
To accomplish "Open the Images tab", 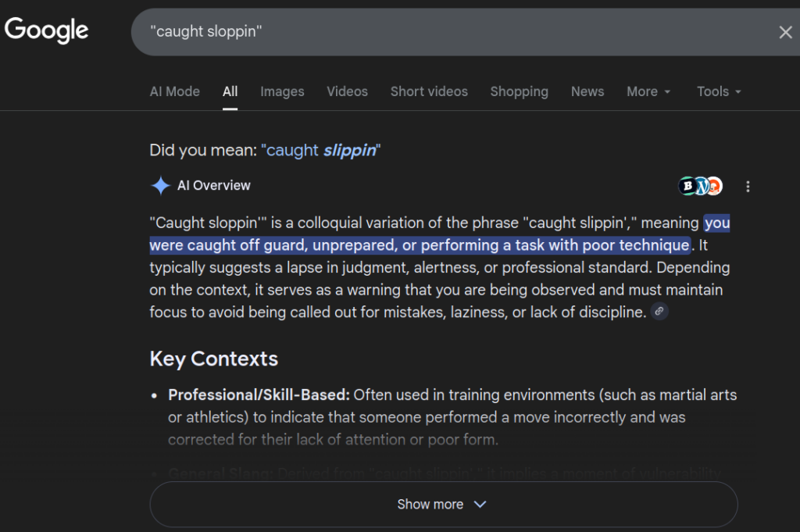I will click(282, 91).
